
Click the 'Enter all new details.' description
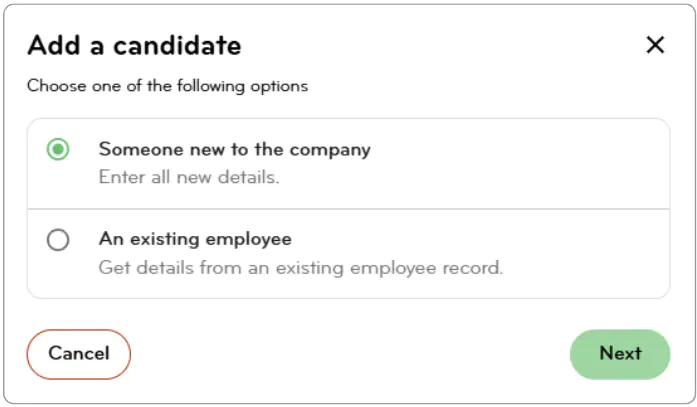point(188,178)
